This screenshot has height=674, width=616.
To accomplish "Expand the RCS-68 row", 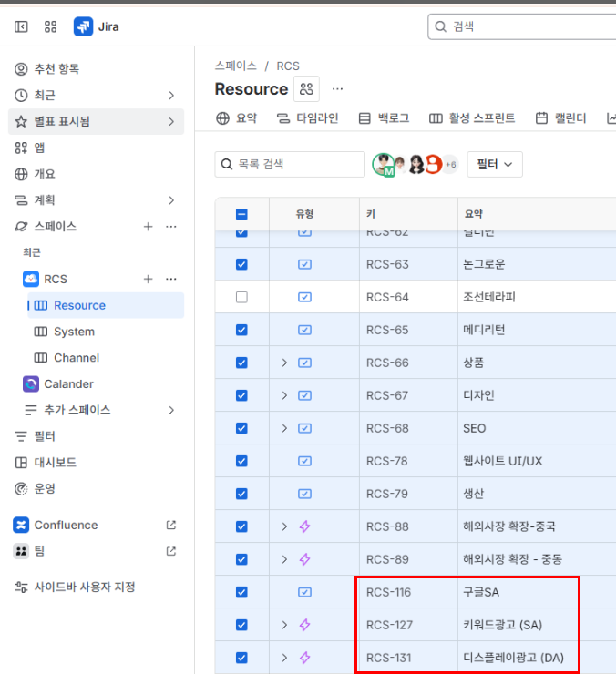I will (x=284, y=428).
